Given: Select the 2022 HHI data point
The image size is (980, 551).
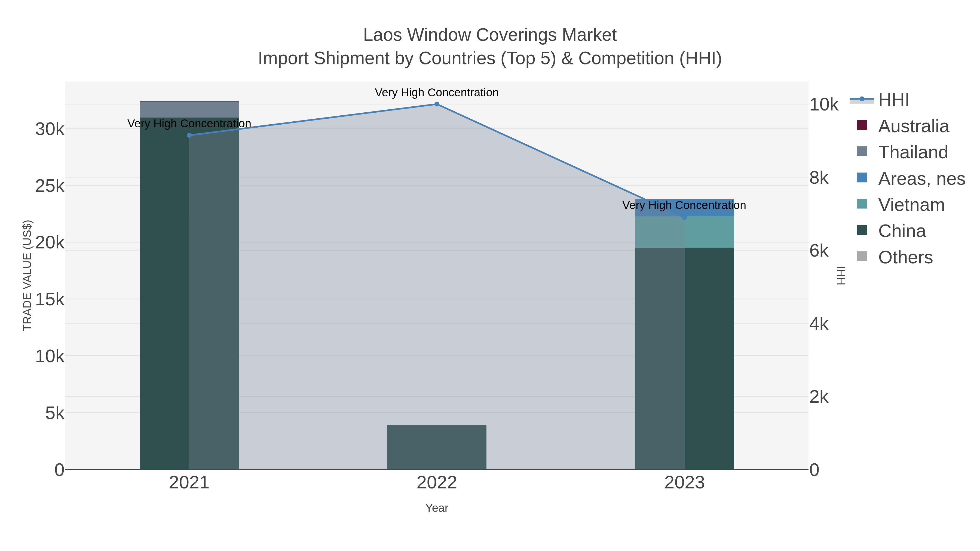Looking at the screenshot, I should 437,104.
